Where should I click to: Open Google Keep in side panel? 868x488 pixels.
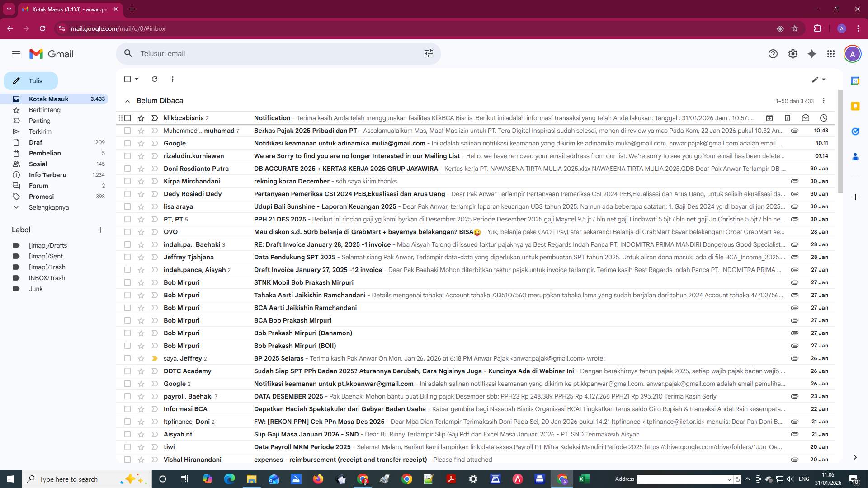point(855,106)
